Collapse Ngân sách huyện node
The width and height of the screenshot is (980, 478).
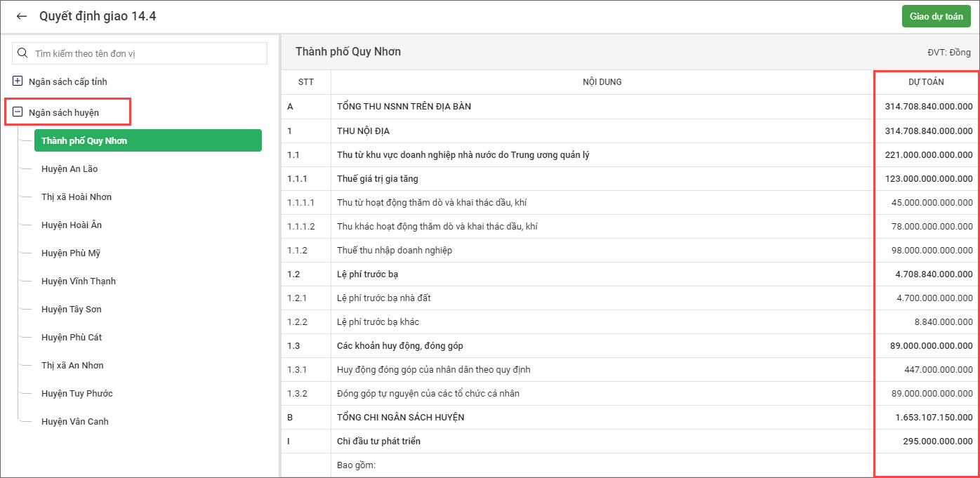tap(18, 112)
